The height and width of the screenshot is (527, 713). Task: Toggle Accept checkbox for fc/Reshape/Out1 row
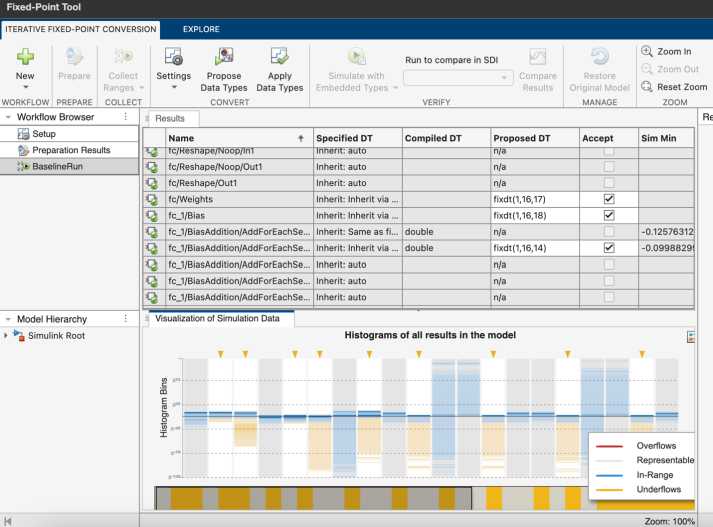pyautogui.click(x=609, y=183)
